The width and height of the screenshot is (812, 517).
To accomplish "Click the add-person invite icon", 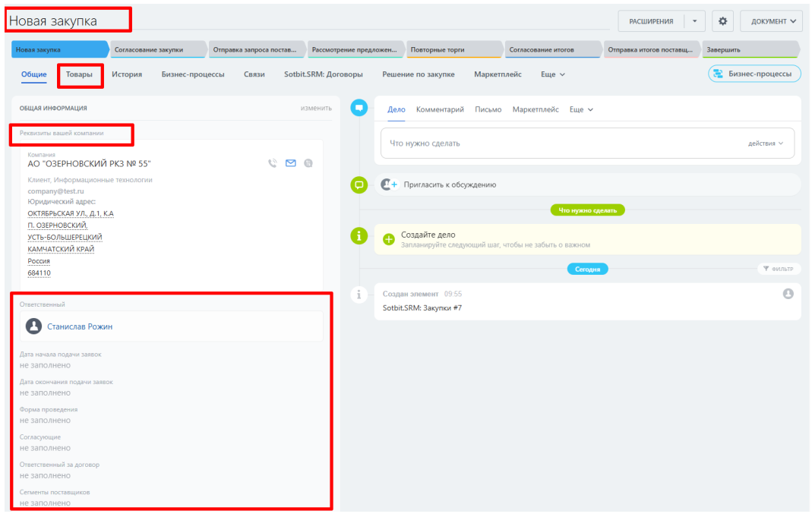I will coord(390,184).
